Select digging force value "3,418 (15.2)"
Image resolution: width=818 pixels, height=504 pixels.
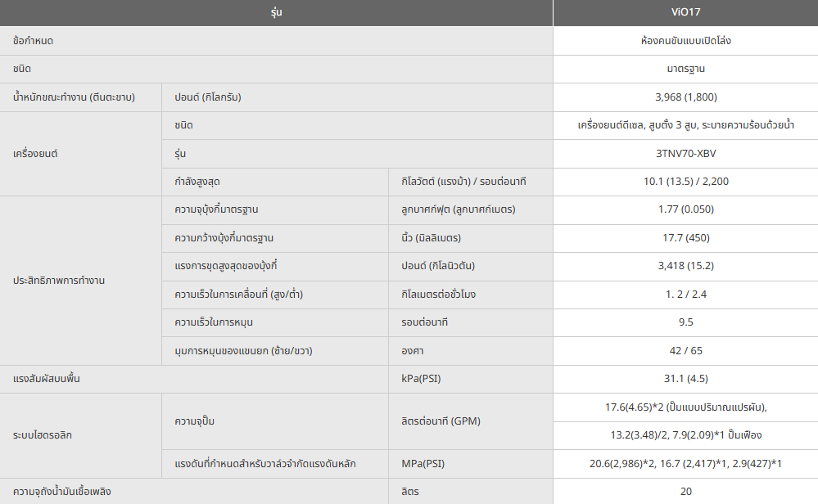(x=685, y=266)
